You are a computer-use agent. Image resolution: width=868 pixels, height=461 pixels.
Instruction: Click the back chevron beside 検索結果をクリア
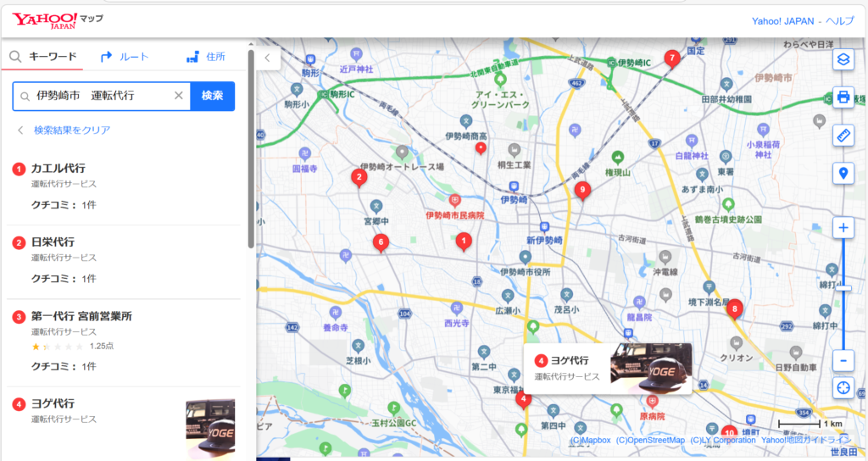click(x=20, y=130)
